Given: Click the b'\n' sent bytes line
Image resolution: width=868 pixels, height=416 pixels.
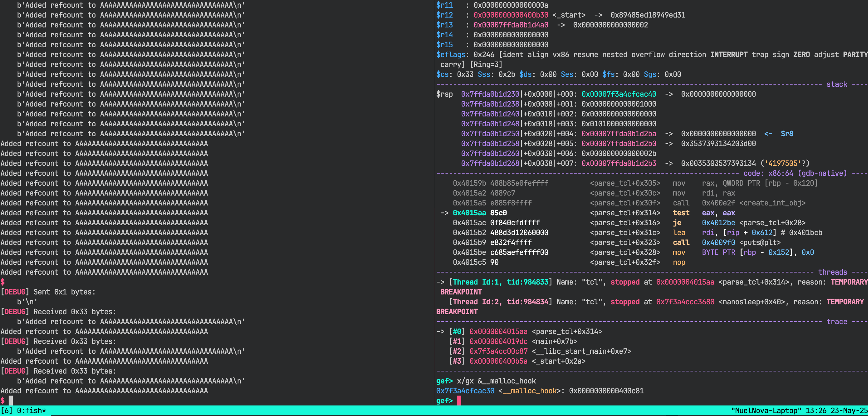Looking at the screenshot, I should coord(27,302).
